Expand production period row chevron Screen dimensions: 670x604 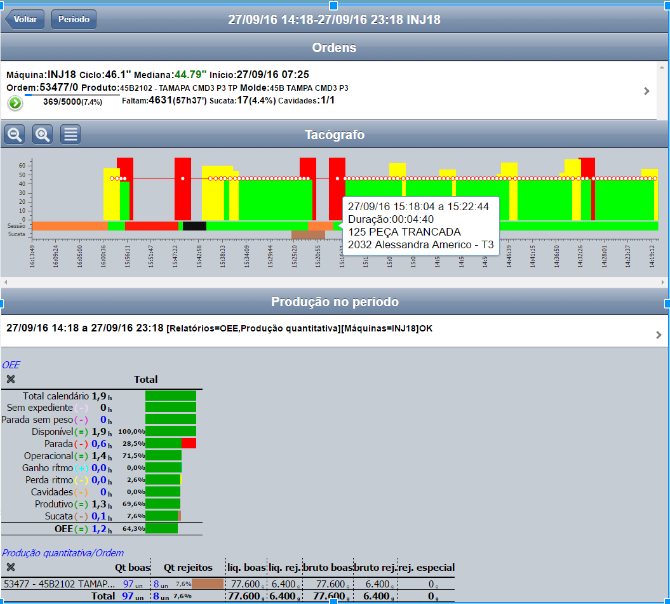(658, 335)
